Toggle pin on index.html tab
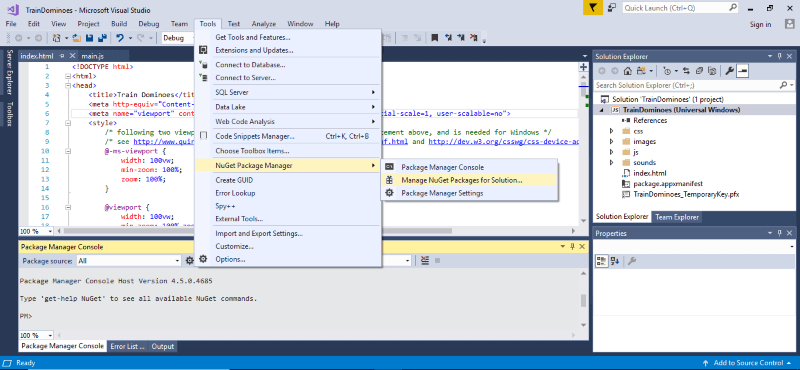Viewport: 800px width, 370px height. (61, 56)
